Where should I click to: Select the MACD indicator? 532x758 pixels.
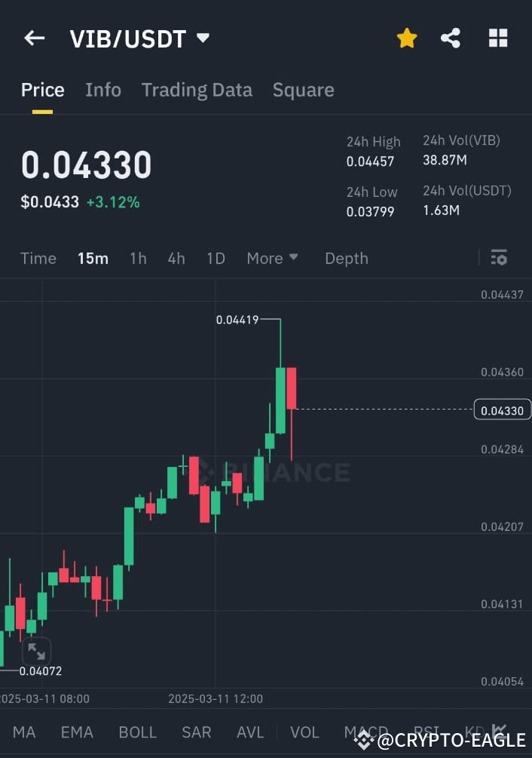[x=365, y=732]
